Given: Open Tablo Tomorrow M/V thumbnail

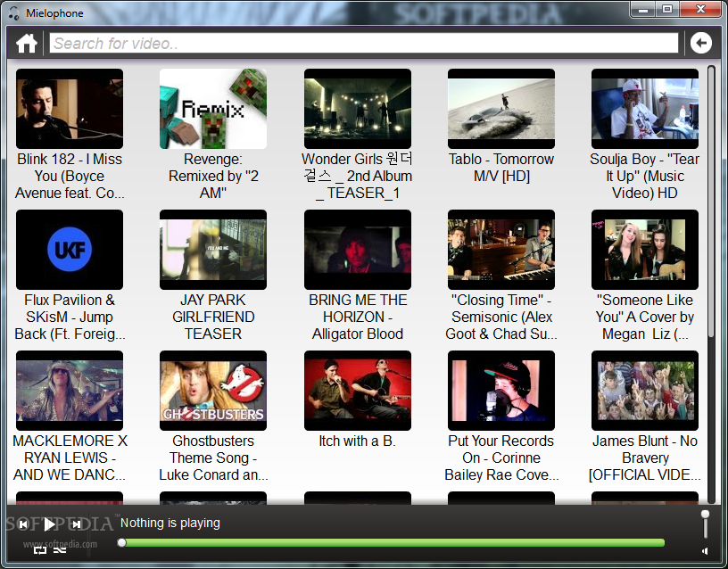Looking at the screenshot, I should point(501,109).
